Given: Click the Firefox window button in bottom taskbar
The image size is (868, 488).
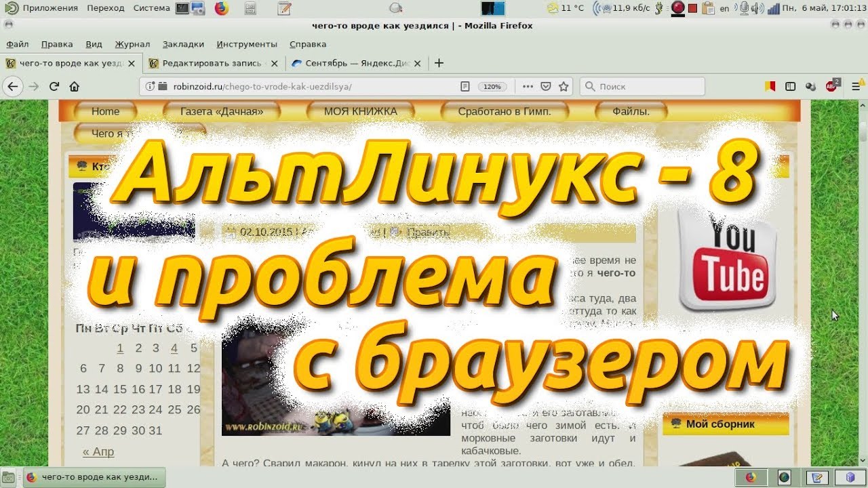Looking at the screenshot, I should point(94,477).
